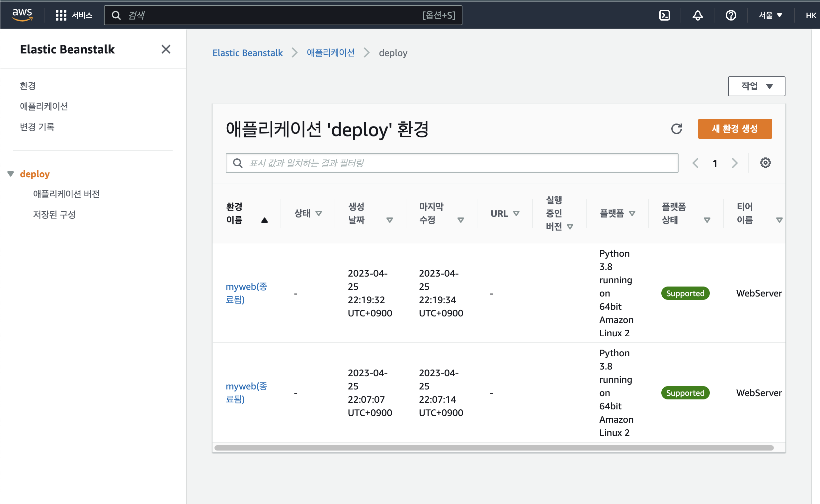Open the 작업 actions dropdown
The height and width of the screenshot is (504, 820).
coord(756,86)
